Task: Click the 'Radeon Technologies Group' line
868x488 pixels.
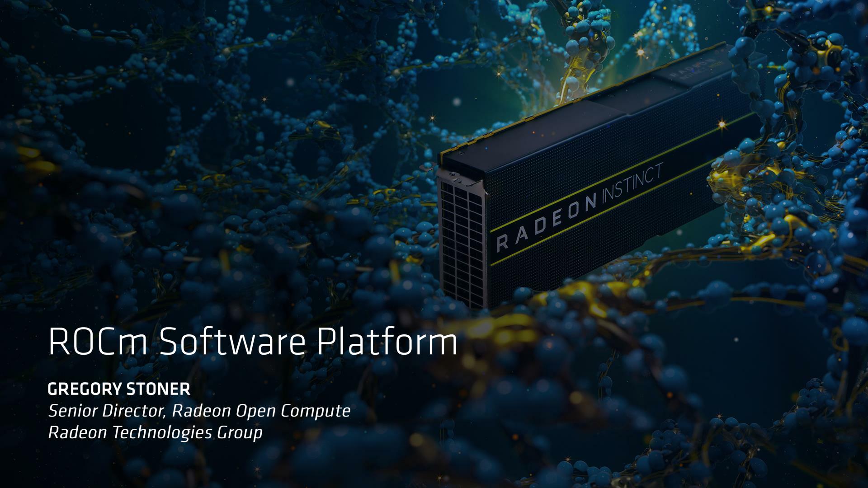Action: point(155,433)
